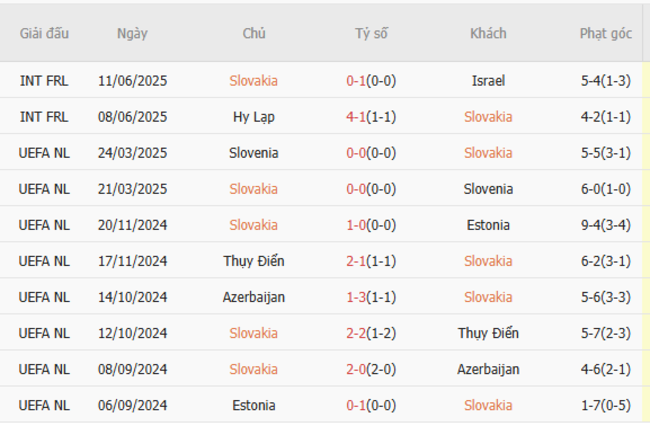Click home team Slovenia on 24/03/2025
The height and width of the screenshot is (426, 650).
click(x=254, y=153)
